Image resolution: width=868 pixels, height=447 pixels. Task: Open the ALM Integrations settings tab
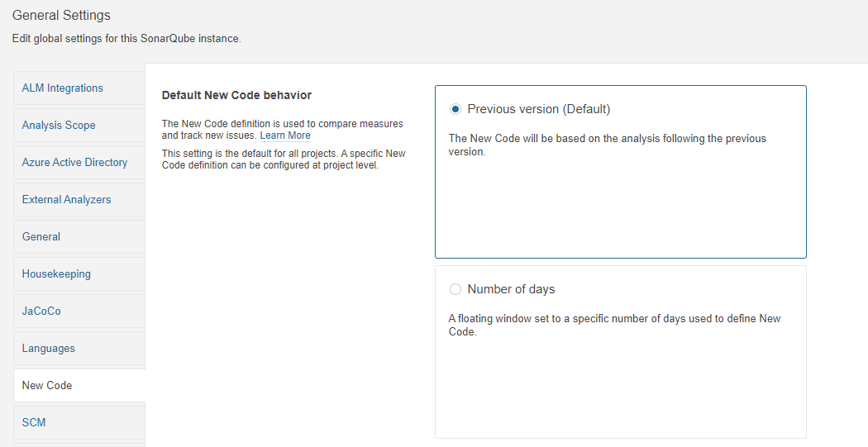pyautogui.click(x=63, y=88)
